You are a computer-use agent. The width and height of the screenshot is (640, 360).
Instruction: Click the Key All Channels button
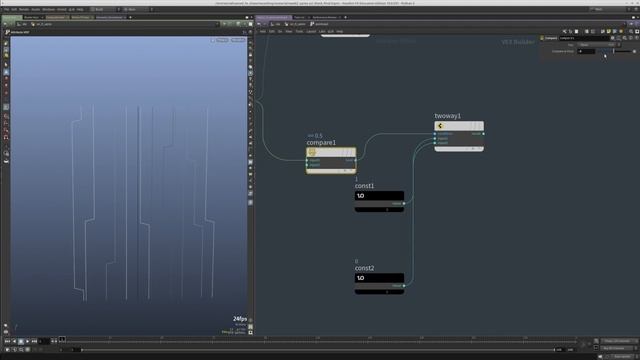pyautogui.click(x=617, y=348)
